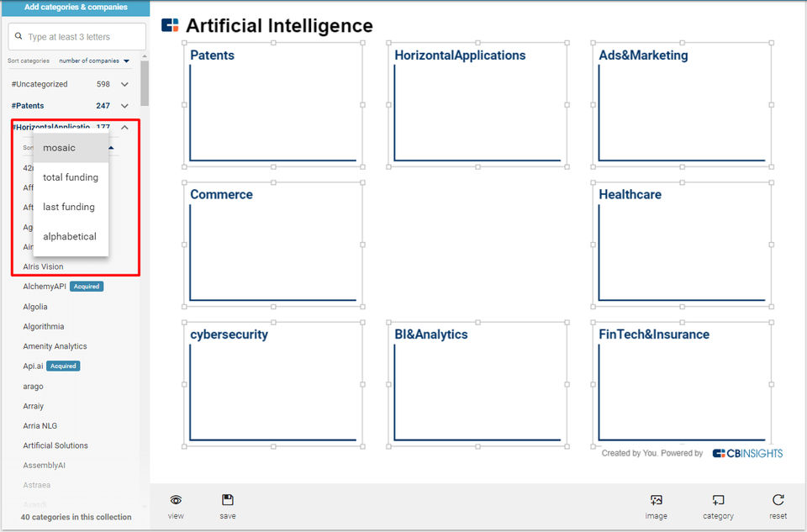Select the mosaic sort option

coord(71,148)
